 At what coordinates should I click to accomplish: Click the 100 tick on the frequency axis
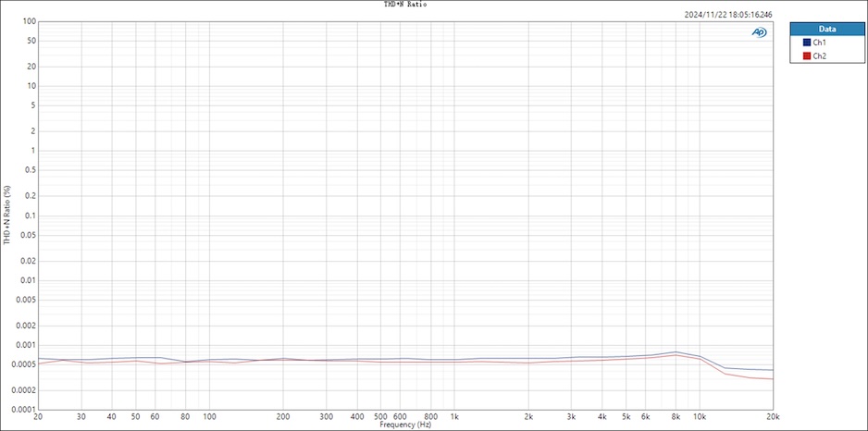(209, 417)
